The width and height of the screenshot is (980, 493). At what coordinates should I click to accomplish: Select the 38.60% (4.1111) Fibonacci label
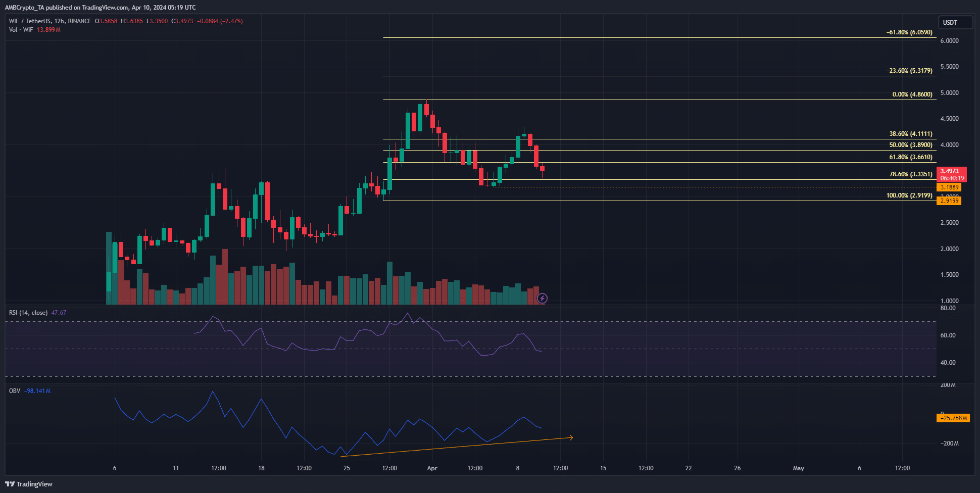911,134
